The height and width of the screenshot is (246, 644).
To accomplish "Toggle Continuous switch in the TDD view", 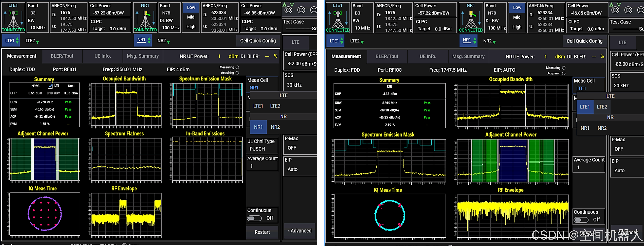I will click(255, 218).
